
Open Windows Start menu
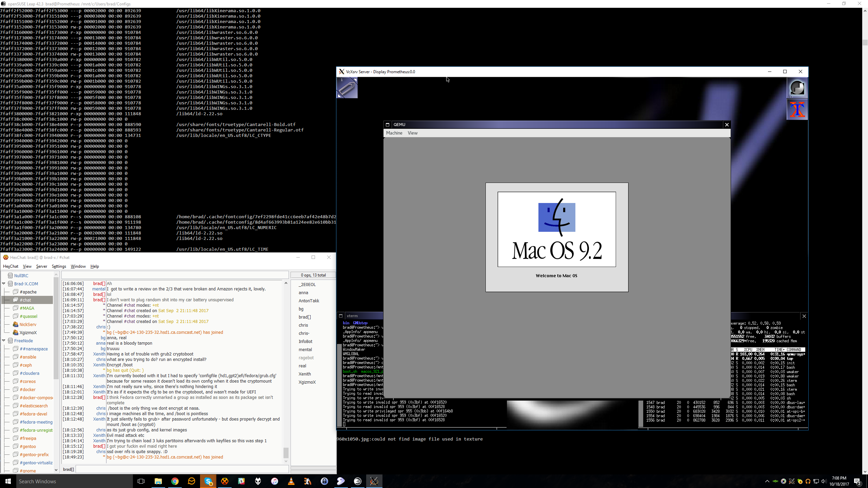(x=8, y=481)
